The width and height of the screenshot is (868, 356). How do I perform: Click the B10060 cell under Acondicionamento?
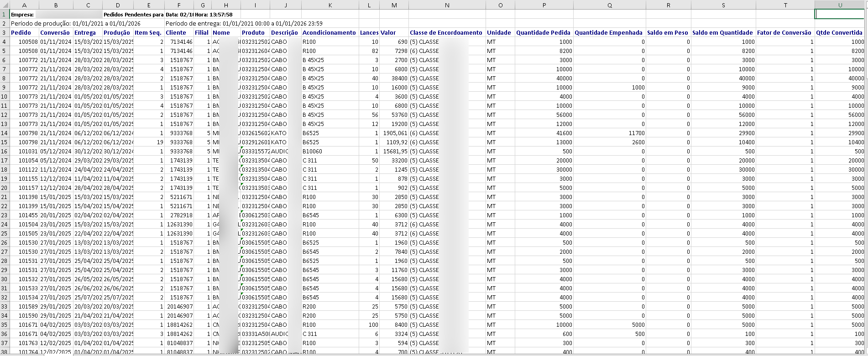[312, 151]
